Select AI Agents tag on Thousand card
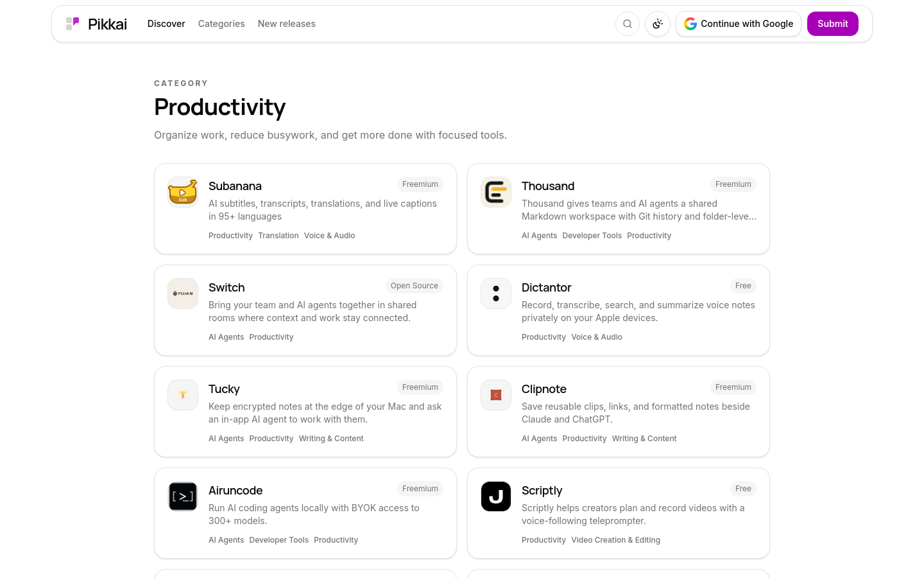The image size is (924, 578). [539, 236]
